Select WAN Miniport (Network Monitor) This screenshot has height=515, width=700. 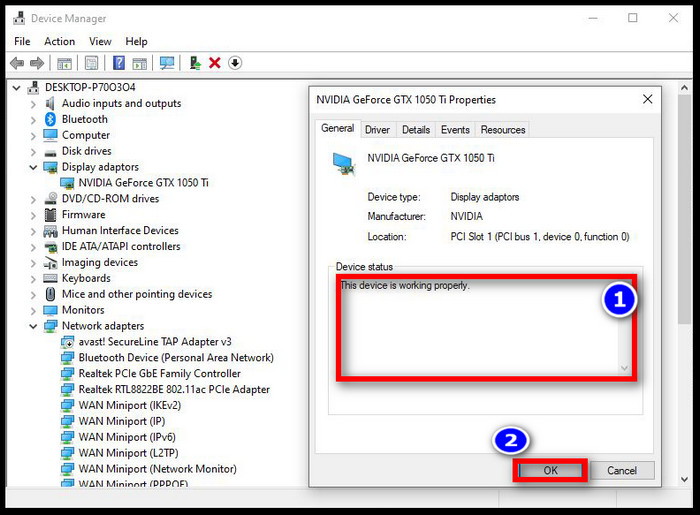(x=158, y=469)
